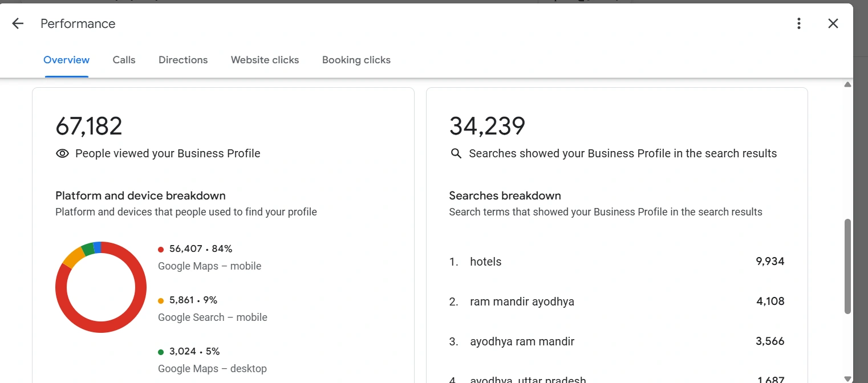This screenshot has height=383, width=868.
Task: Open the three-dot more options menu
Action: pos(799,23)
